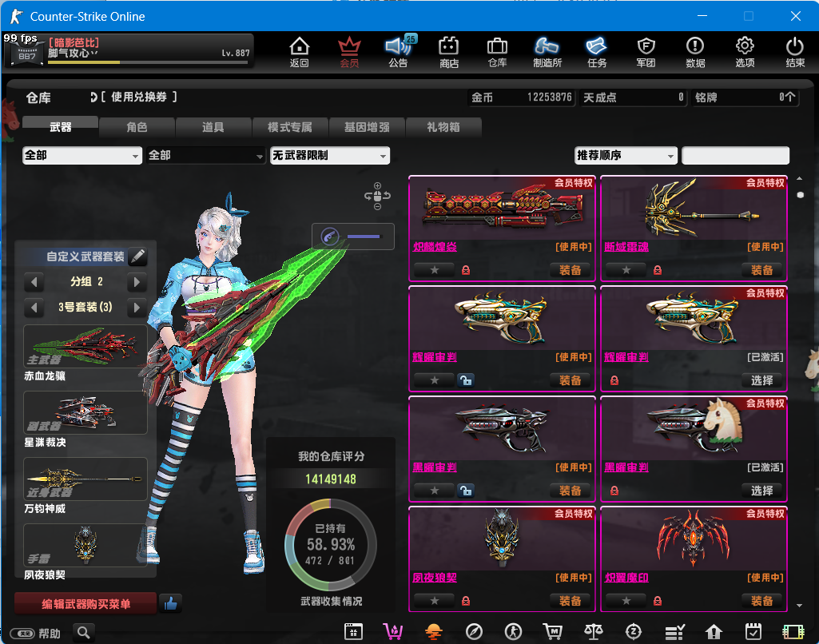Click the pencil edit icon for custom weapon set
The height and width of the screenshot is (644, 819).
pyautogui.click(x=137, y=256)
